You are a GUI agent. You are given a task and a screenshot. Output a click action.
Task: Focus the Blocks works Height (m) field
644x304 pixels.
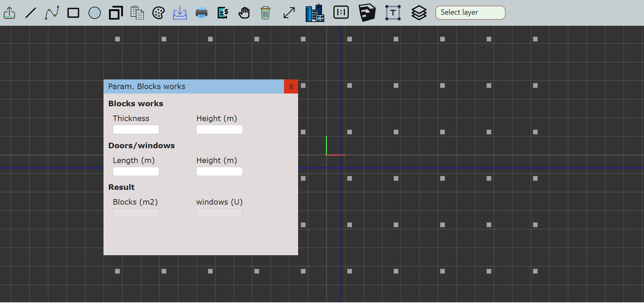click(x=219, y=130)
